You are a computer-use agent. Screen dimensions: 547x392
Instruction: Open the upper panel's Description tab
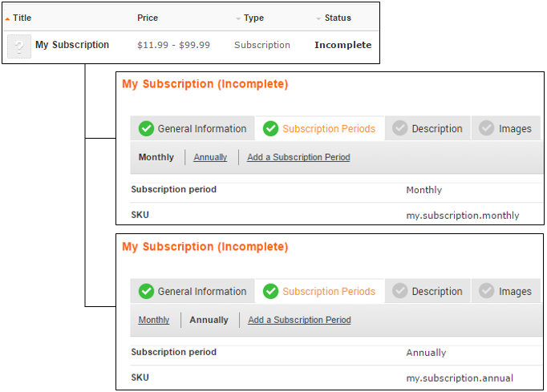click(436, 128)
